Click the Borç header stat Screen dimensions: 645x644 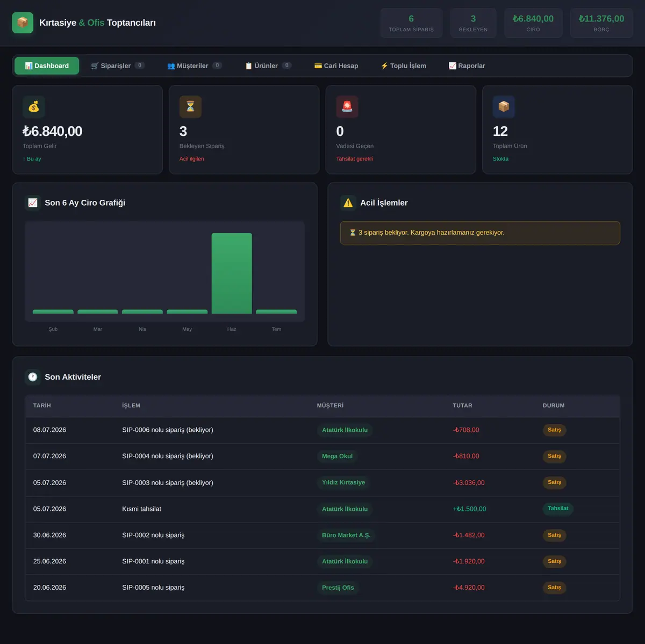click(601, 23)
